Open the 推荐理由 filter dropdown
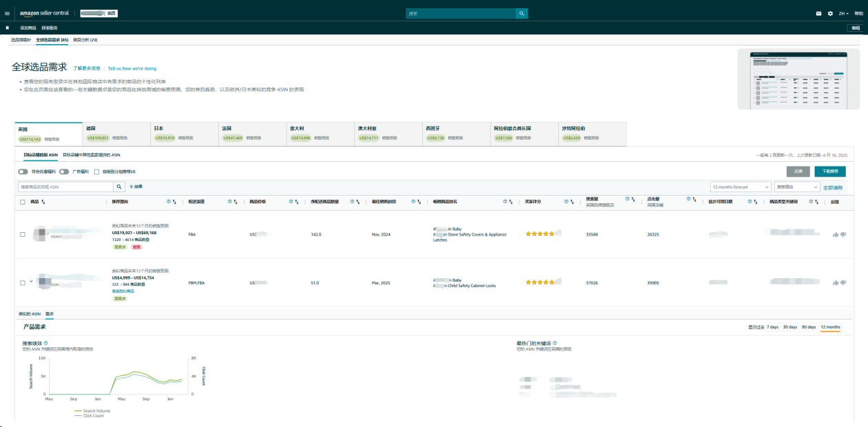This screenshot has height=427, width=868. (x=796, y=187)
